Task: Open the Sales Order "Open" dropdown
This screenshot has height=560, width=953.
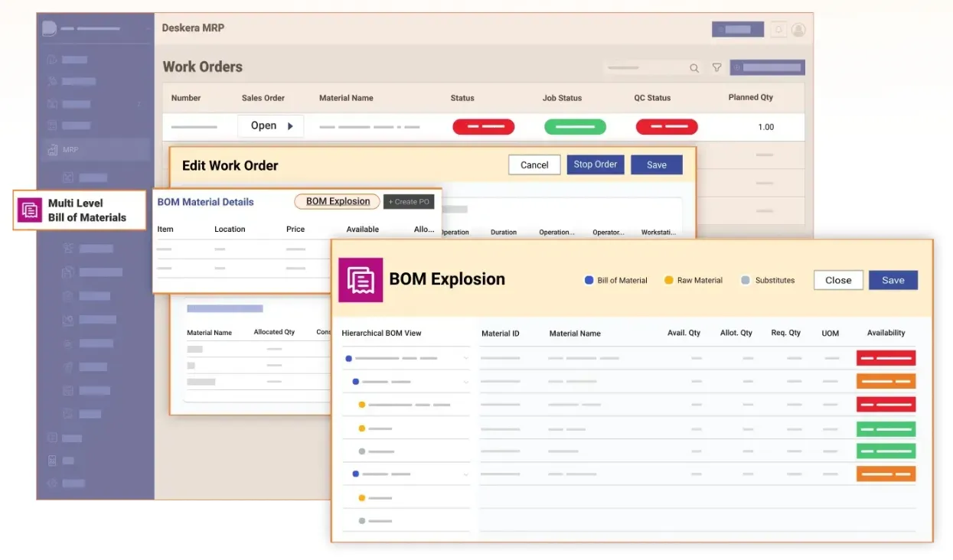Action: tap(271, 126)
